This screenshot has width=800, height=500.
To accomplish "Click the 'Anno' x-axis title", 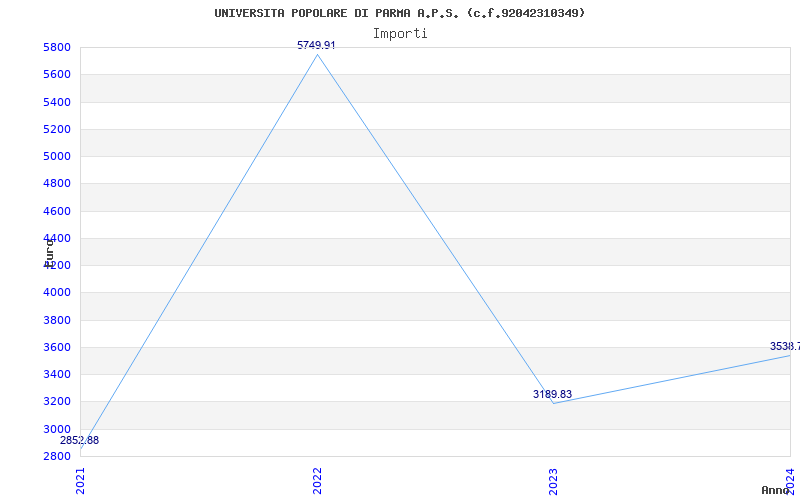I will pyautogui.click(x=775, y=490).
